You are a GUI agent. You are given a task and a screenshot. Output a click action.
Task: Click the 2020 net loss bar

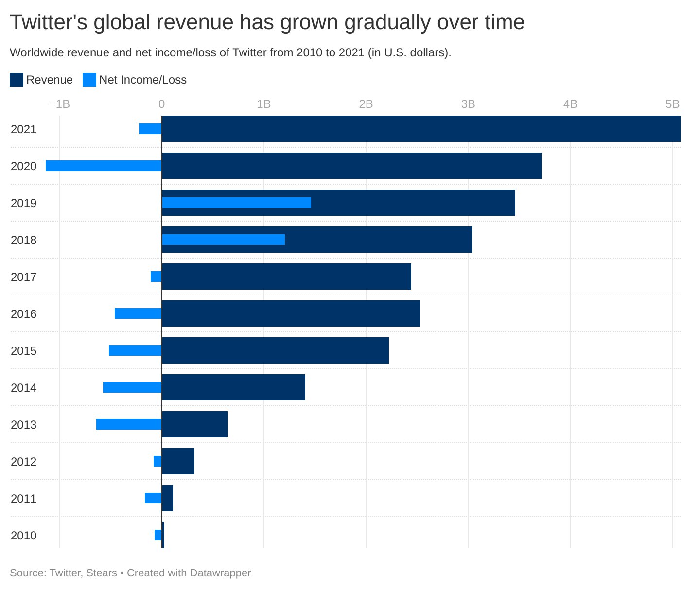pos(104,166)
